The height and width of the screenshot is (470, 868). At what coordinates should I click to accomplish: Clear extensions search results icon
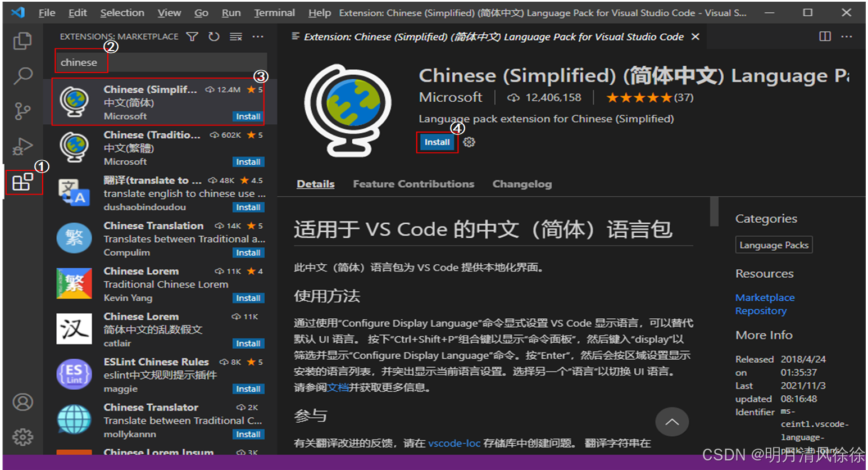pyautogui.click(x=236, y=37)
